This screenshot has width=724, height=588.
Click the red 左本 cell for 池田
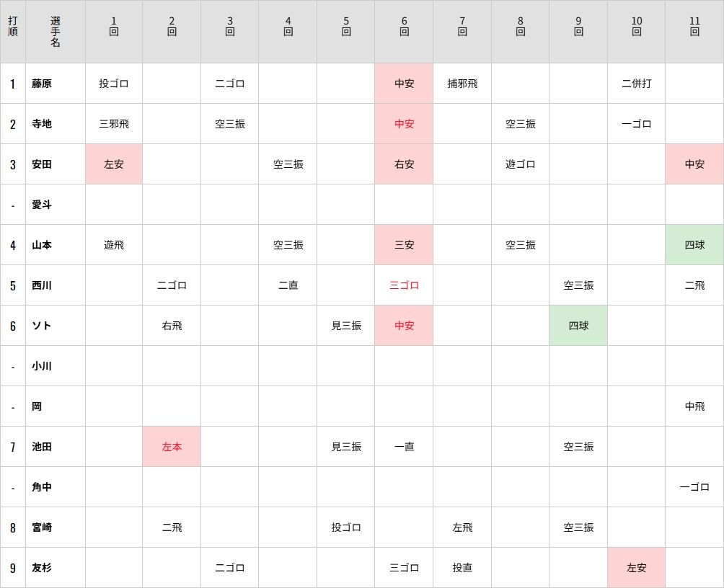tap(172, 447)
